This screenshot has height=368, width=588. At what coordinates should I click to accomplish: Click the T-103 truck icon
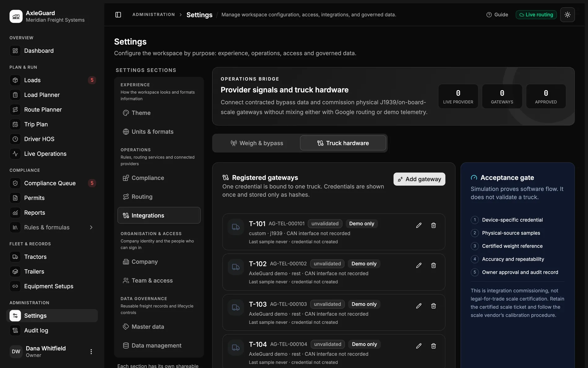pyautogui.click(x=236, y=308)
